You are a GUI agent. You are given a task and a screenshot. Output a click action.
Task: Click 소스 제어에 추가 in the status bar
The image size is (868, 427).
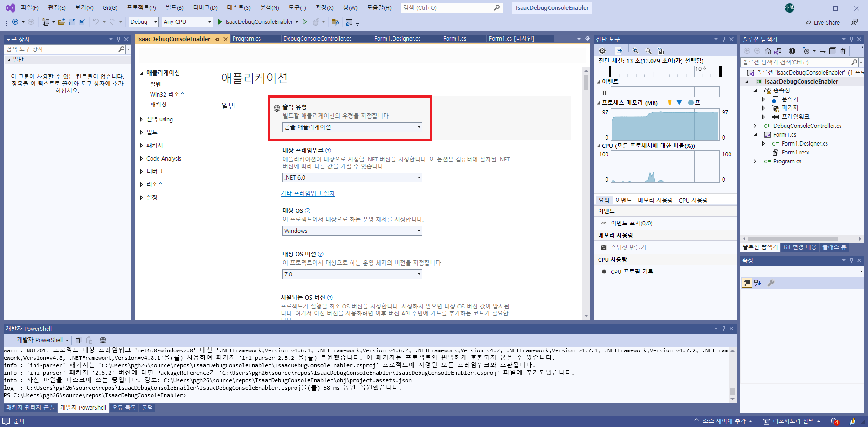723,421
